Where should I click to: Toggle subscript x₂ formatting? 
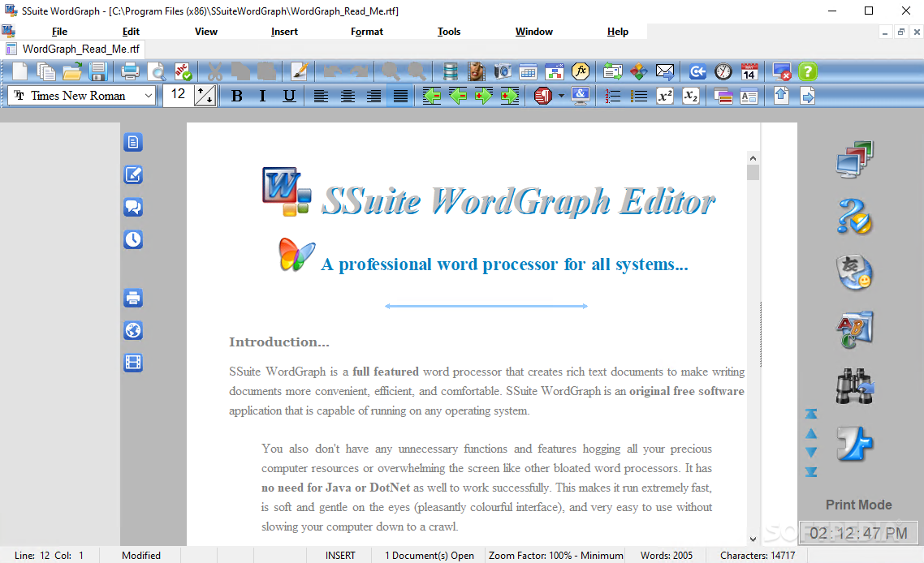coord(691,96)
